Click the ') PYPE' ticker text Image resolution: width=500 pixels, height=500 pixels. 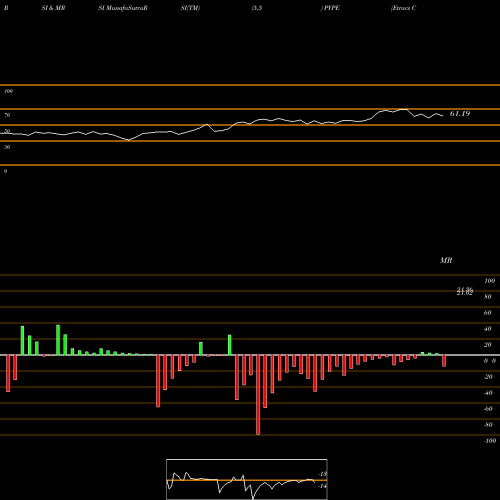pyautogui.click(x=330, y=8)
